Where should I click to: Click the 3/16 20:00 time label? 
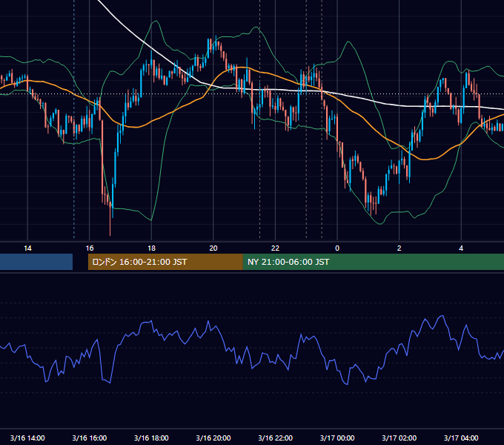213,438
